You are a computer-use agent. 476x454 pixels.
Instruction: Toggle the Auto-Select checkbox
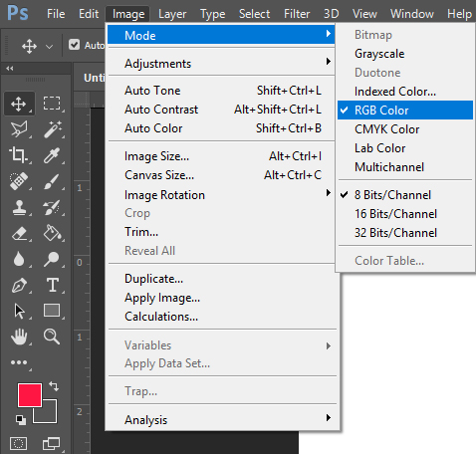tap(74, 45)
